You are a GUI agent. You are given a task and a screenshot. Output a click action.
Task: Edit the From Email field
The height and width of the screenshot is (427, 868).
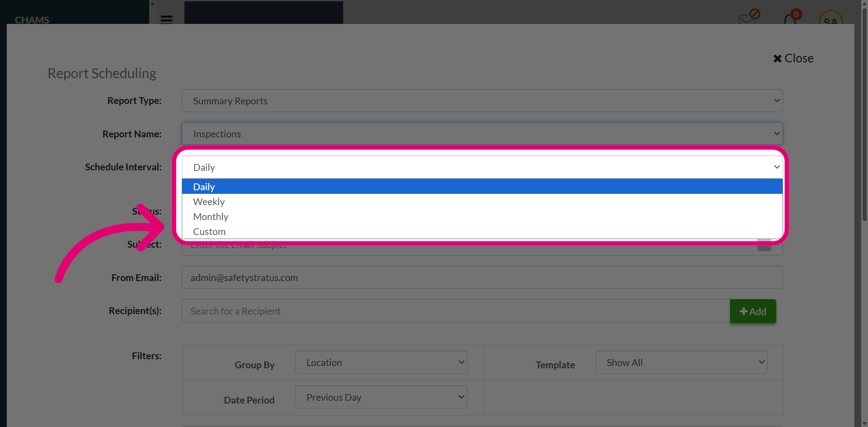pyautogui.click(x=482, y=277)
